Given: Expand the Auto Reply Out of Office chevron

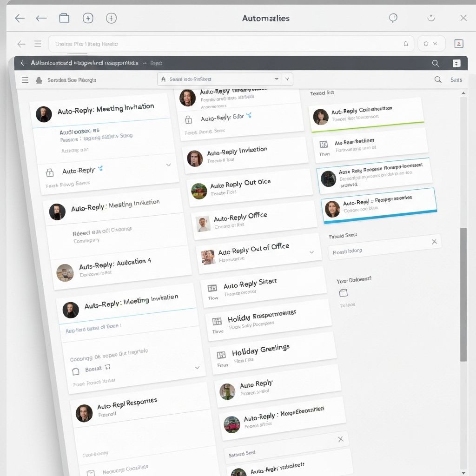Looking at the screenshot, I should (311, 252).
